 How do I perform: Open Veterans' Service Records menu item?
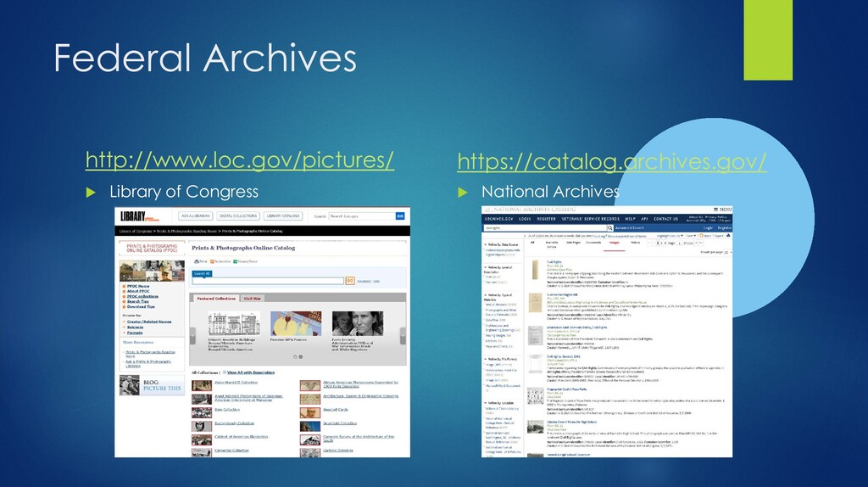coord(591,219)
